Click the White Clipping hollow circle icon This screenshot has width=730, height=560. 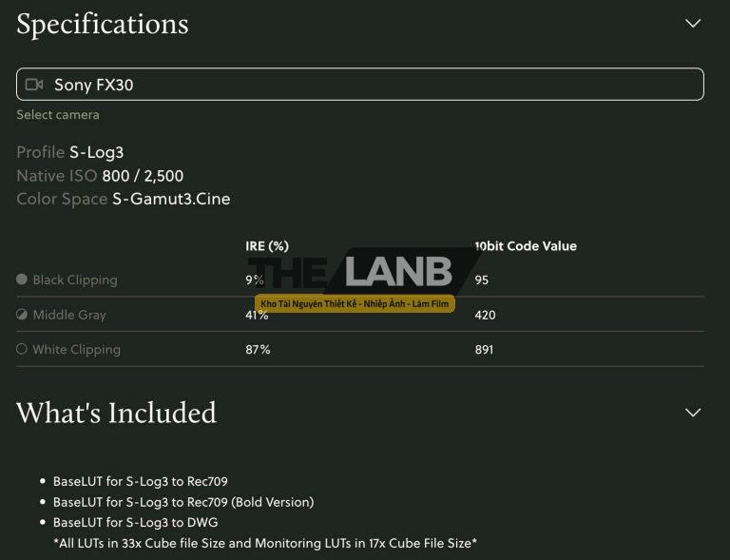[x=22, y=349]
